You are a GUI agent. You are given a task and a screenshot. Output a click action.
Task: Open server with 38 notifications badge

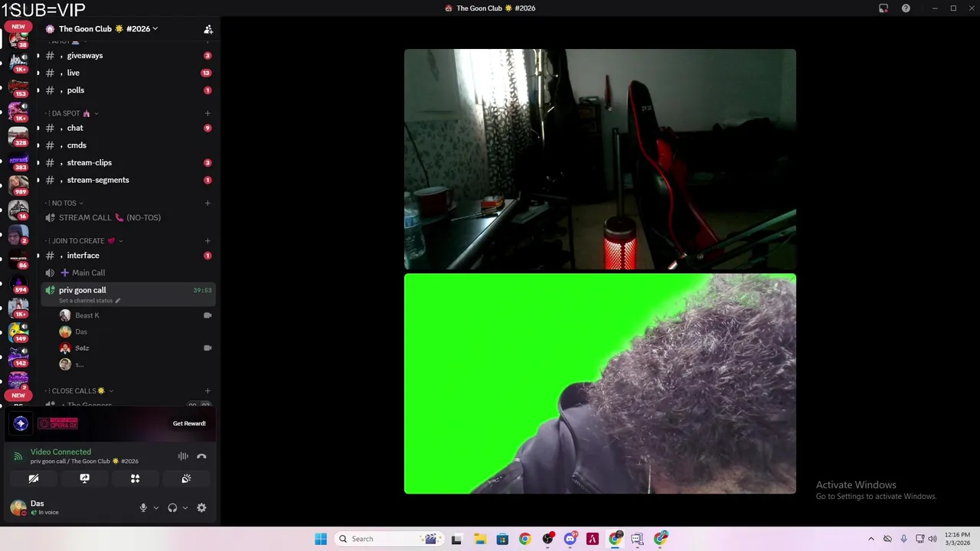[18, 38]
